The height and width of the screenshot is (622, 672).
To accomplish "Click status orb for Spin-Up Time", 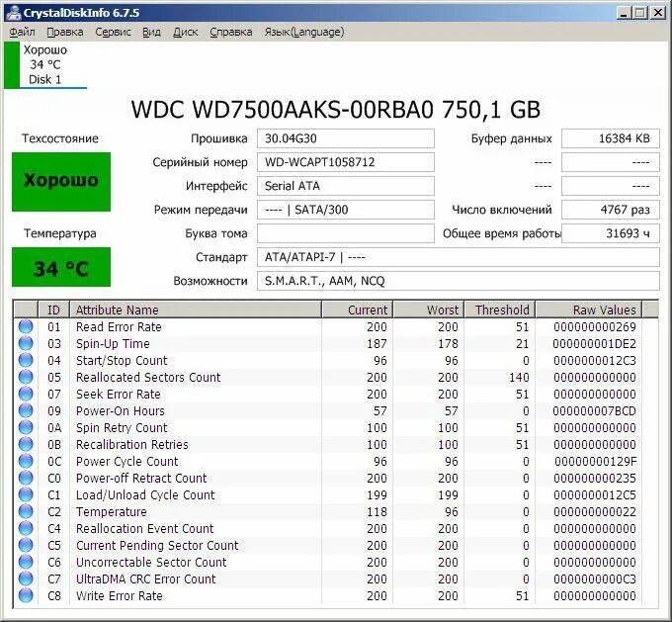I will coord(26,343).
